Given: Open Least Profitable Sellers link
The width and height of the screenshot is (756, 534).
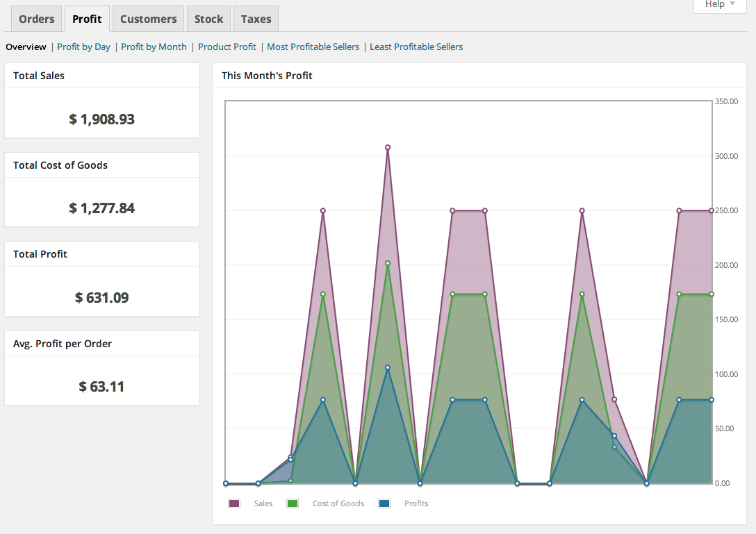Looking at the screenshot, I should click(416, 47).
